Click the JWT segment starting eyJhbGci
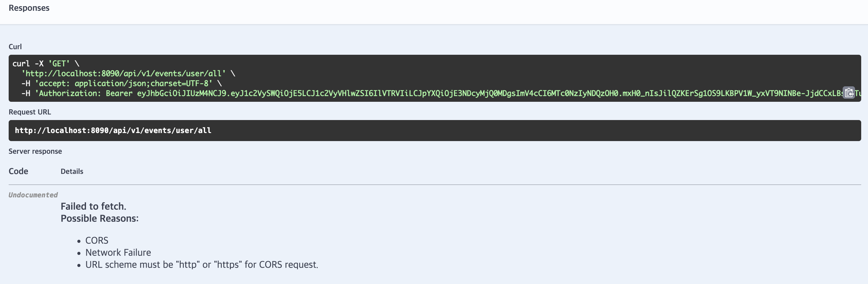The height and width of the screenshot is (284, 868). [182, 93]
